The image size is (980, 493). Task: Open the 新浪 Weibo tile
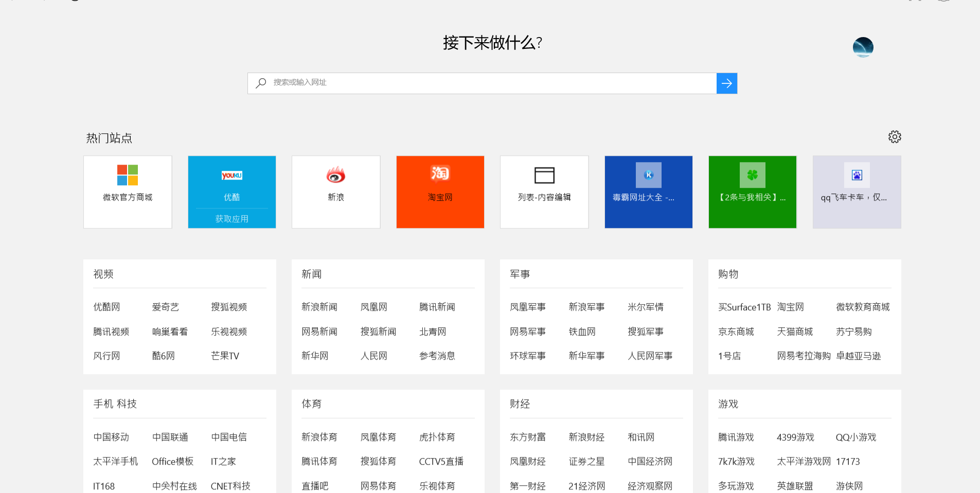[336, 192]
